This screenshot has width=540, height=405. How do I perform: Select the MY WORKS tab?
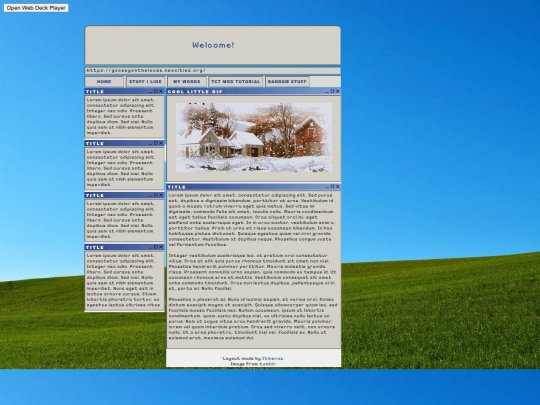[187, 82]
